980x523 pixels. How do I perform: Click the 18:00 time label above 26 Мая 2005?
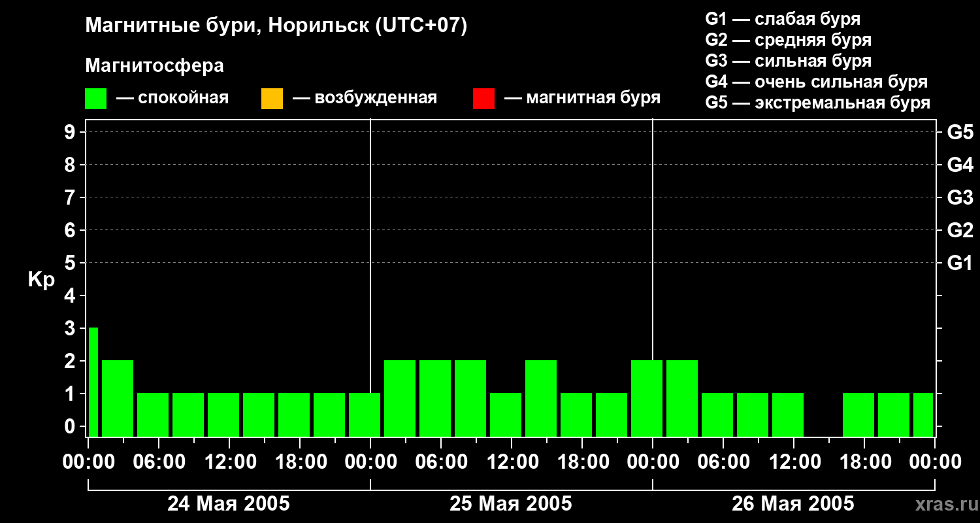865,462
